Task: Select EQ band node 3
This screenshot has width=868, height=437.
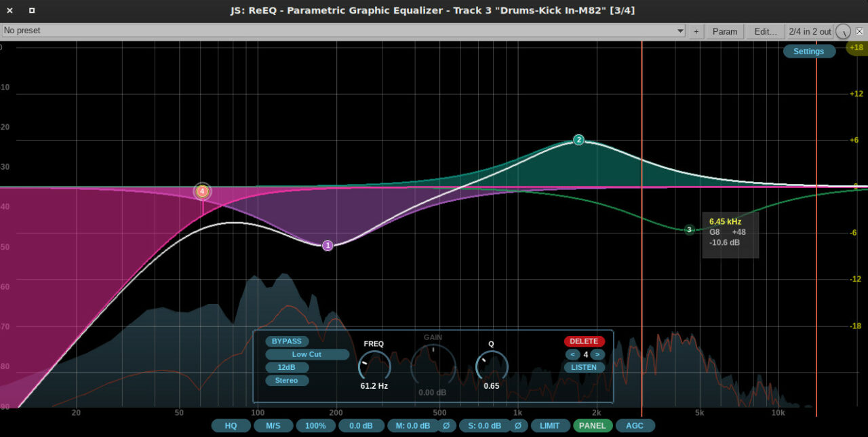Action: [x=689, y=230]
